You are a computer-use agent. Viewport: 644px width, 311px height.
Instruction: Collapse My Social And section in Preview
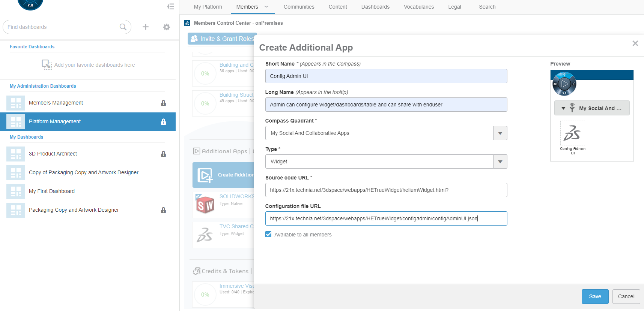pyautogui.click(x=563, y=108)
